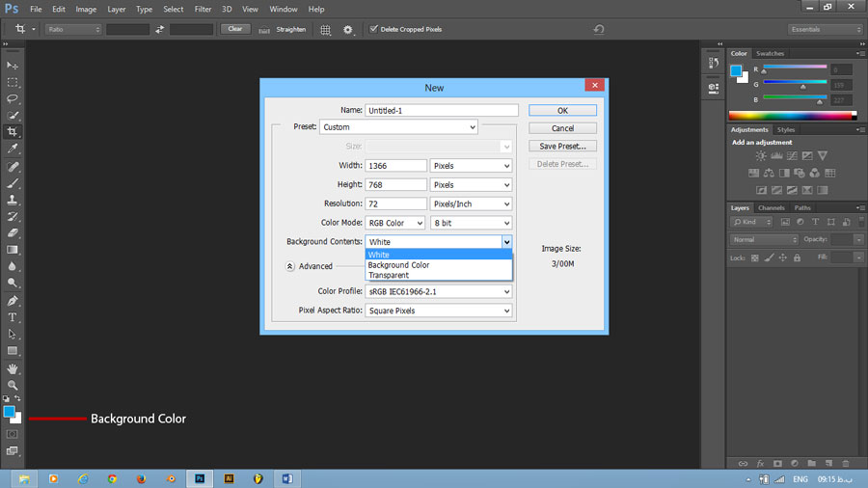The width and height of the screenshot is (868, 488).
Task: Open the Preset dropdown
Action: pos(398,127)
